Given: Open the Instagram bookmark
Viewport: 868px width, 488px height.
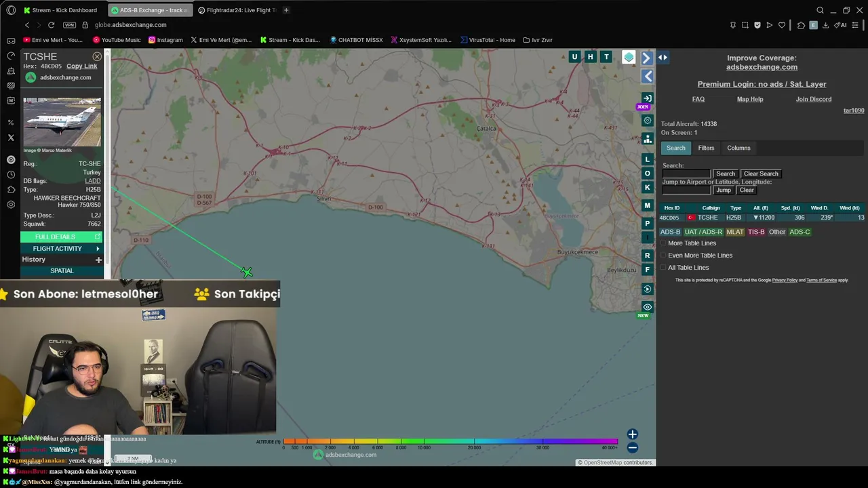Looking at the screenshot, I should click(165, 40).
